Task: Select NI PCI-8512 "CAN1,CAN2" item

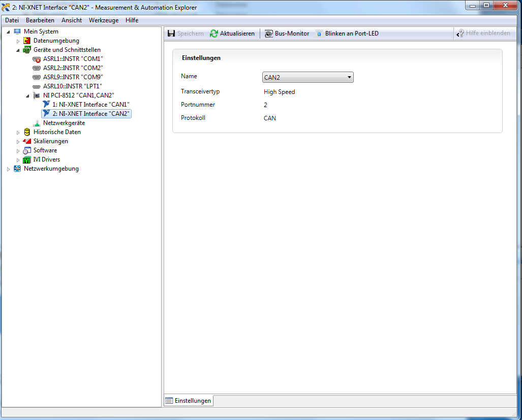Action: pos(79,95)
